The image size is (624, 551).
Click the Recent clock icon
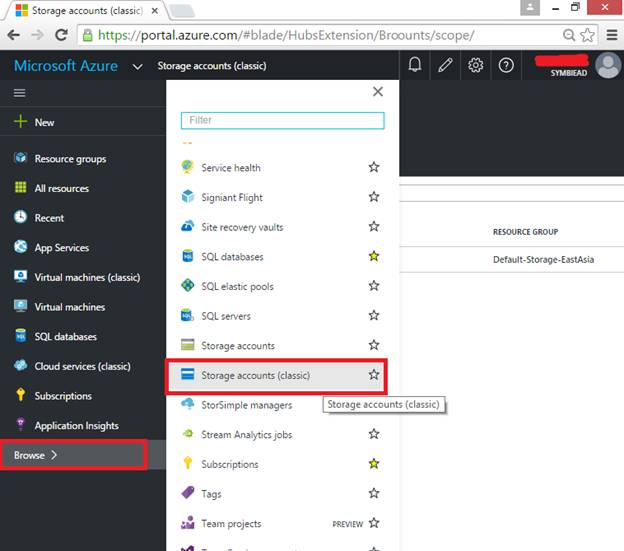20,217
